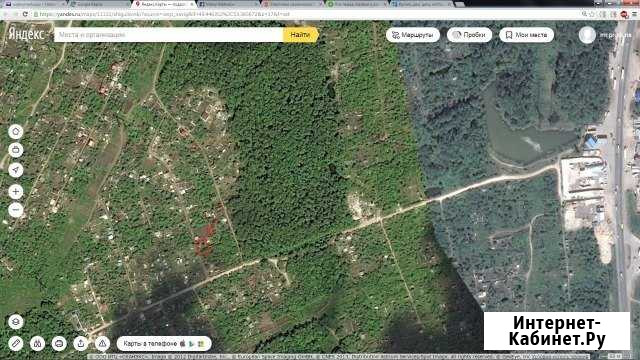Focus the places and organizations search field
Screen dimensions: 640x360
(x=169, y=35)
